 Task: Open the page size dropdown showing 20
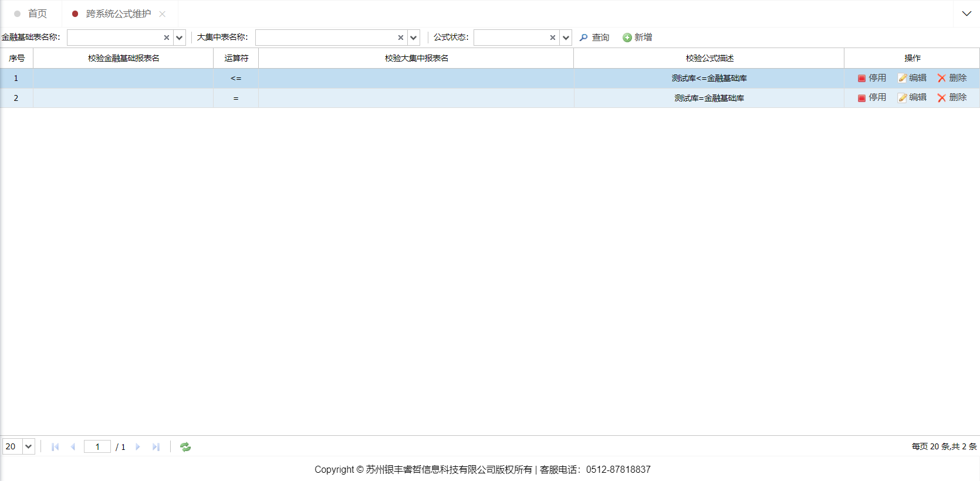click(x=28, y=446)
